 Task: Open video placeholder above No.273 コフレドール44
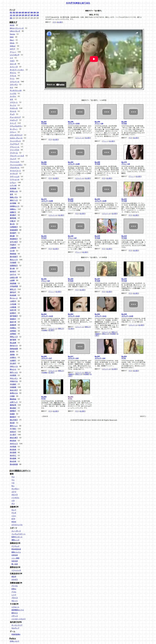pos(53,189)
